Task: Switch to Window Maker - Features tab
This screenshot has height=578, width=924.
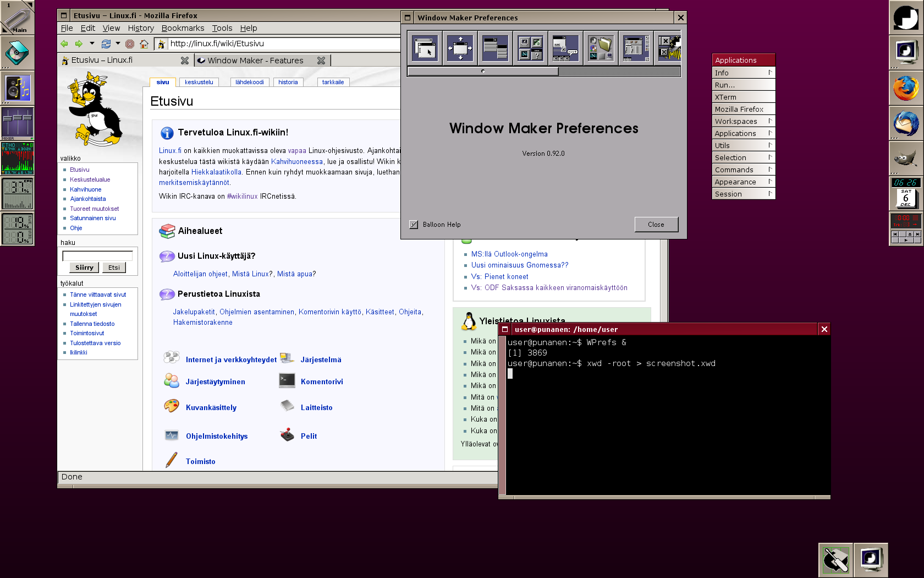Action: [255, 61]
